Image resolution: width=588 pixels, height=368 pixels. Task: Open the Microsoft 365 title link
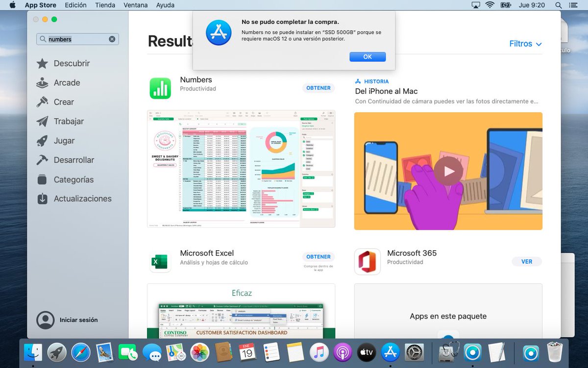(412, 253)
